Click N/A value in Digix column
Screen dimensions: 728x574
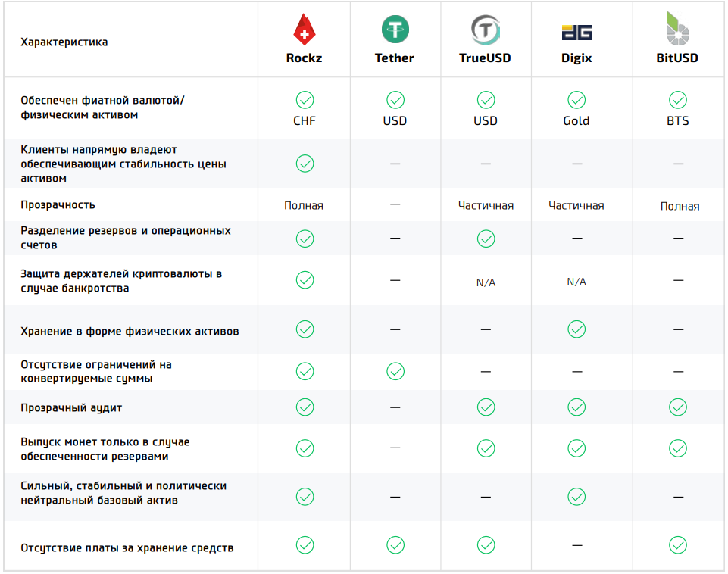576,282
